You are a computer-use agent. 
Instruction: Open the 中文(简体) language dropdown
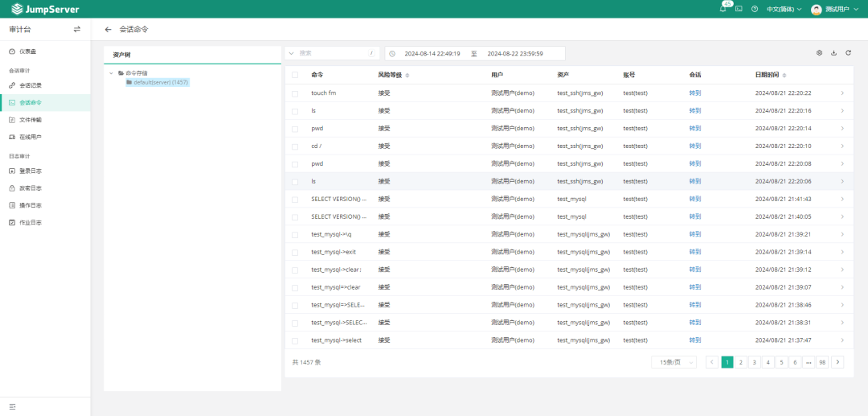pyautogui.click(x=784, y=9)
